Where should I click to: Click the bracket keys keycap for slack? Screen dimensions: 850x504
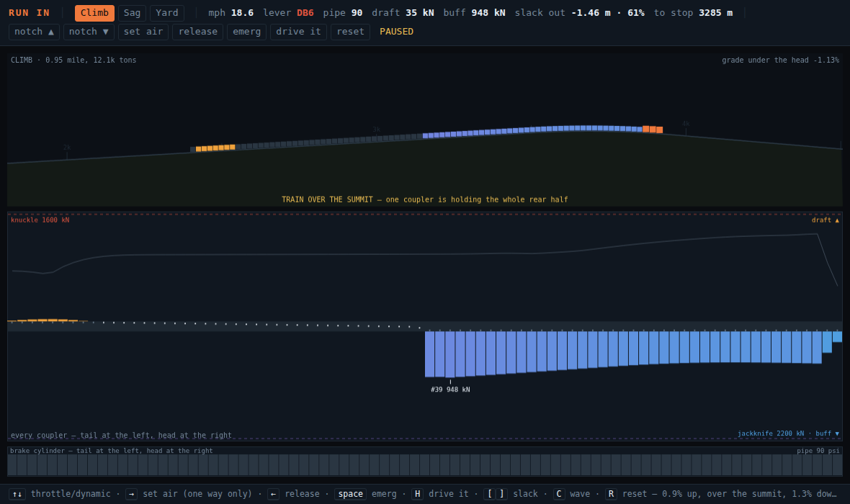[x=496, y=494]
